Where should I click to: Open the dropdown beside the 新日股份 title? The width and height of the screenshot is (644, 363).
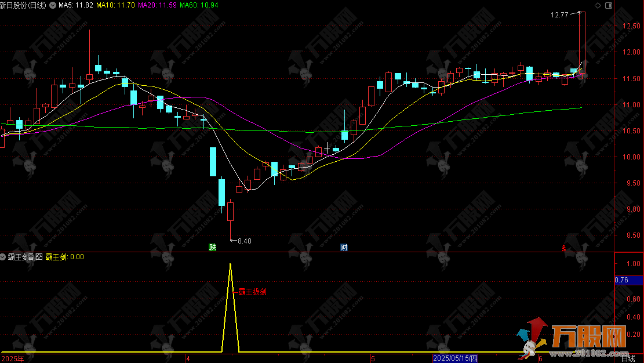click(53, 5)
